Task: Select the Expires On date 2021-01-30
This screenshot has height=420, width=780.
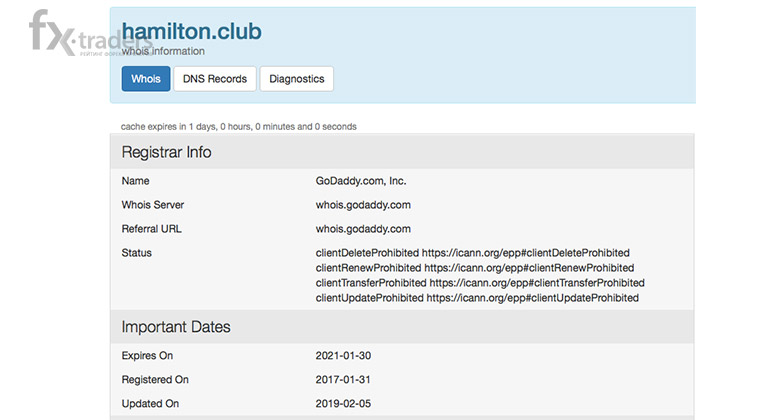Action: (343, 356)
